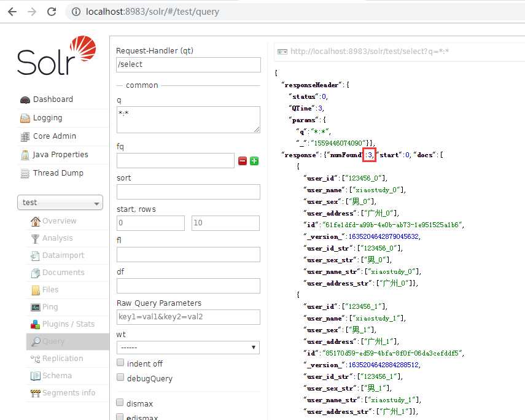525x420 pixels.
Task: Click the Query magnifier icon
Action: pyautogui.click(x=36, y=341)
